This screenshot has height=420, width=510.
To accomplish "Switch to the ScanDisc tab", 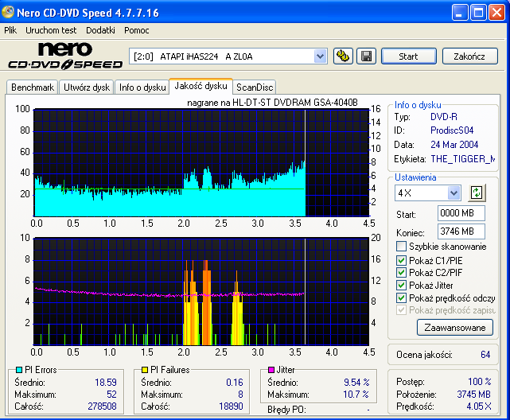I will [x=255, y=87].
